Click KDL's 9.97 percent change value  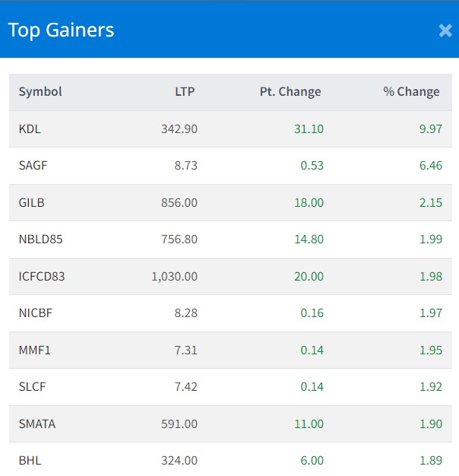pyautogui.click(x=429, y=129)
